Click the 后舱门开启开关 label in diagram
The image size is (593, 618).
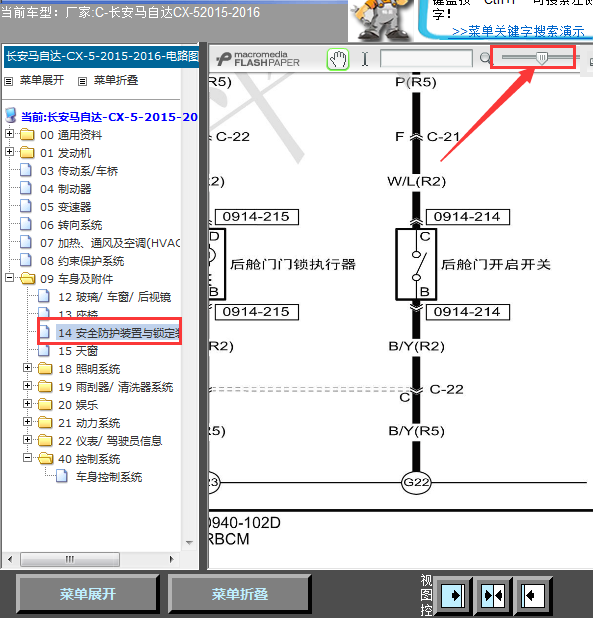pos(496,264)
